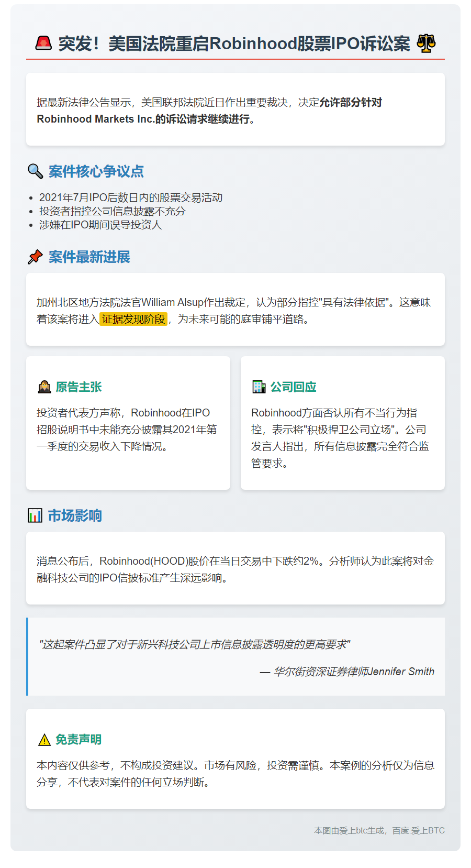
Task: Click the attribution 华尔街资深证券律师Jennifer Smith
Action: [354, 672]
